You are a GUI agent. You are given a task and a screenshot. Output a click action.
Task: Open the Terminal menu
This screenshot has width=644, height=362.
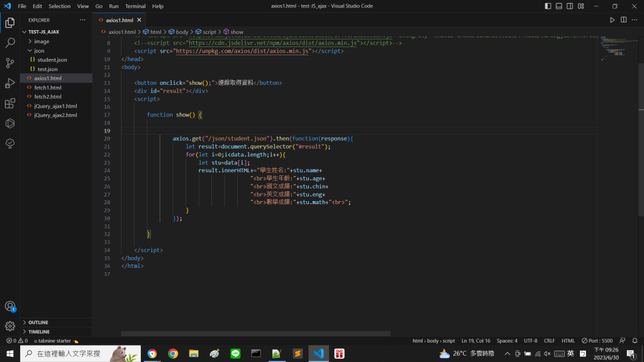pos(135,6)
